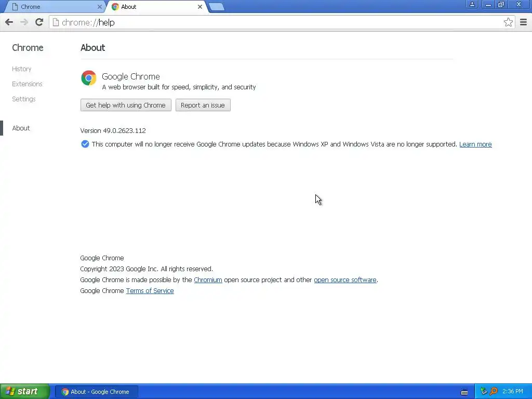The height and width of the screenshot is (399, 532).
Task: Click the Google Chrome product heading
Action: click(130, 77)
